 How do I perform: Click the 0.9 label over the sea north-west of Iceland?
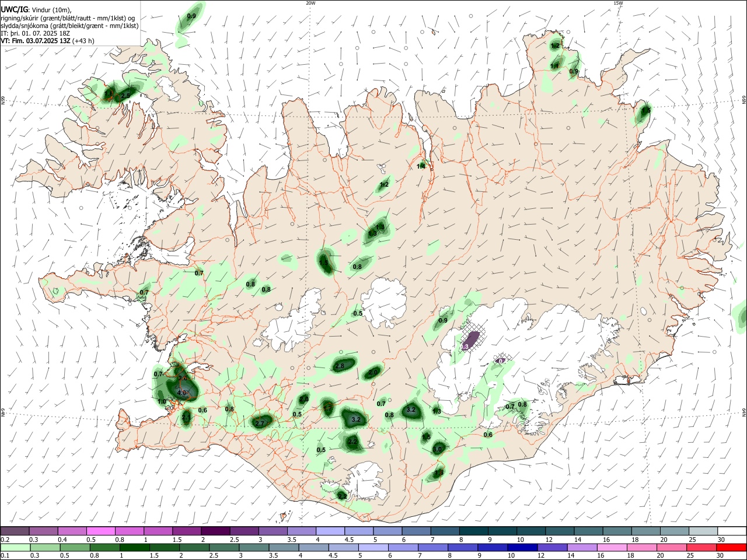pos(191,16)
